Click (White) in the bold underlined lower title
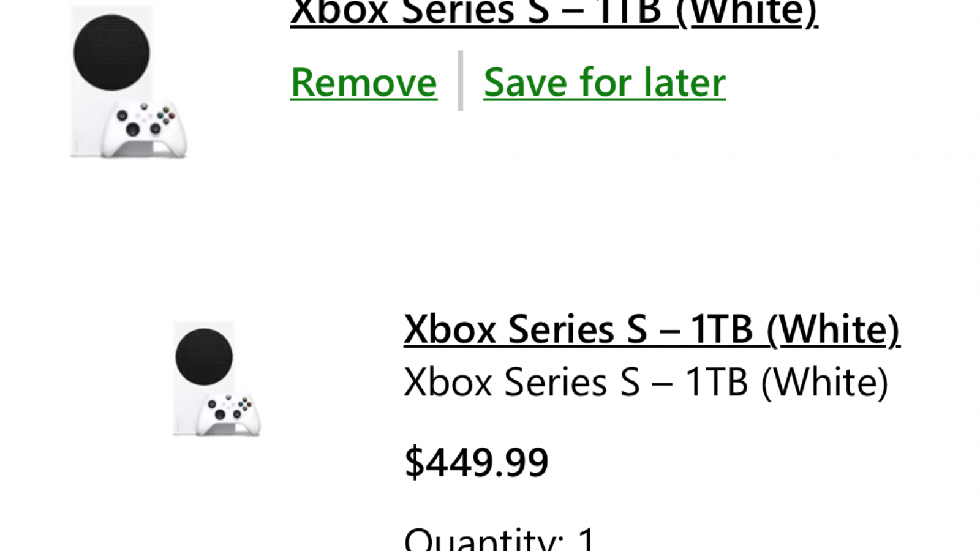The height and width of the screenshot is (551, 980). pyautogui.click(x=833, y=329)
